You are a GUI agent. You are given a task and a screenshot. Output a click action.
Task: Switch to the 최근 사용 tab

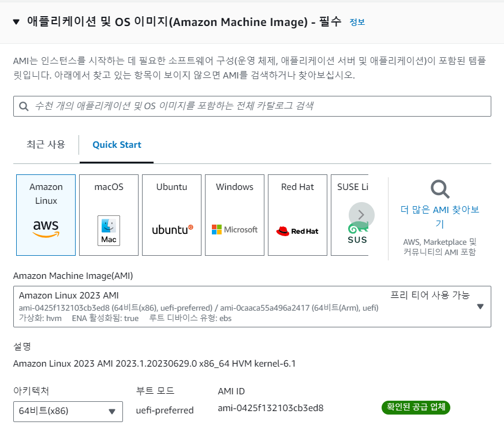[46, 144]
